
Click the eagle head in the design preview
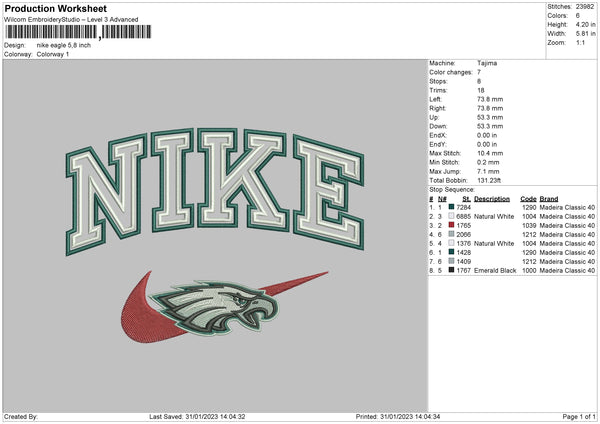point(216,306)
